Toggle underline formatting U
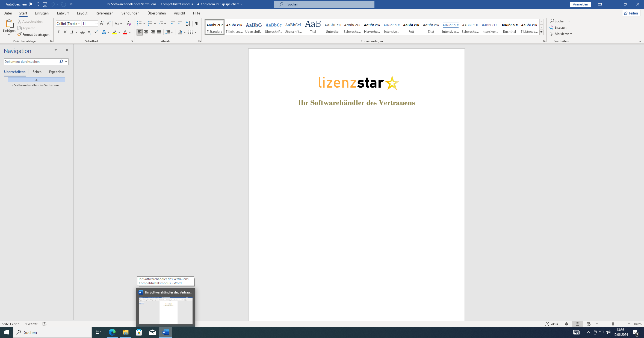This screenshot has height=338, width=644. 72,32
